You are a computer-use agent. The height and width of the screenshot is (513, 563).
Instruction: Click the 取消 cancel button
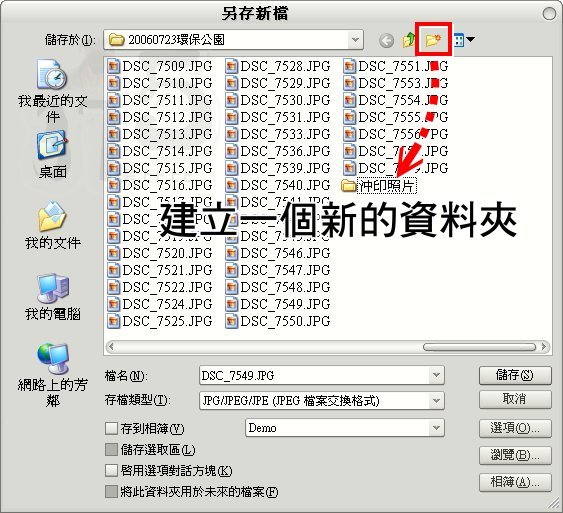coord(515,399)
